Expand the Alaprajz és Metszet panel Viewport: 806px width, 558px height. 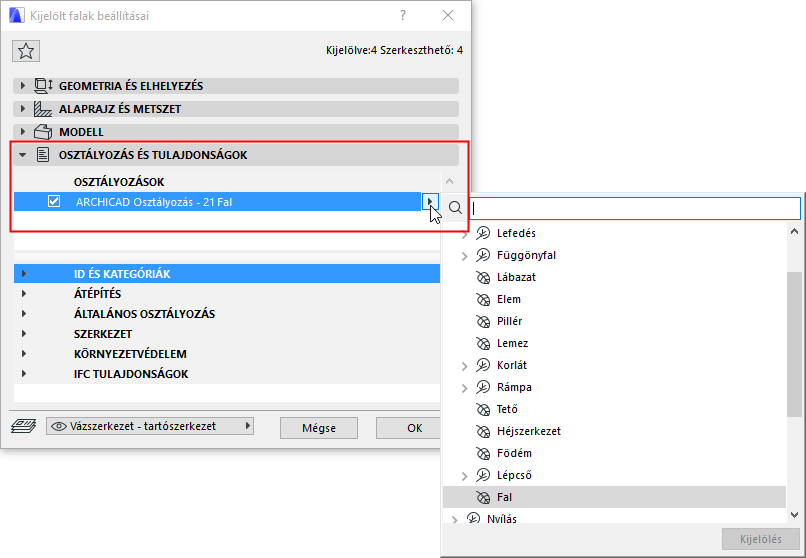23,109
